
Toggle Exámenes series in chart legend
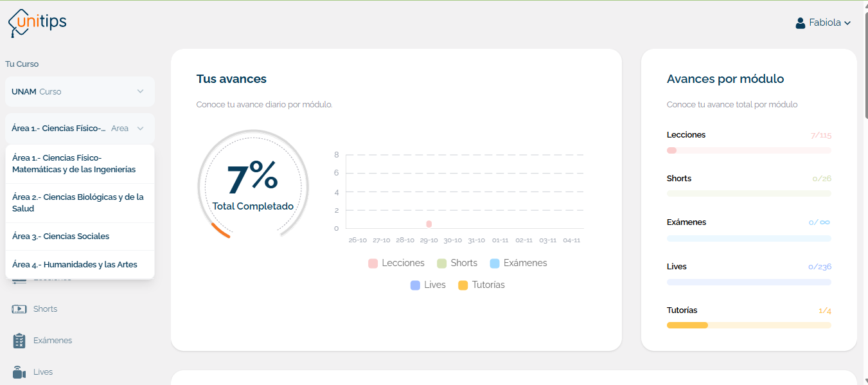(x=518, y=263)
